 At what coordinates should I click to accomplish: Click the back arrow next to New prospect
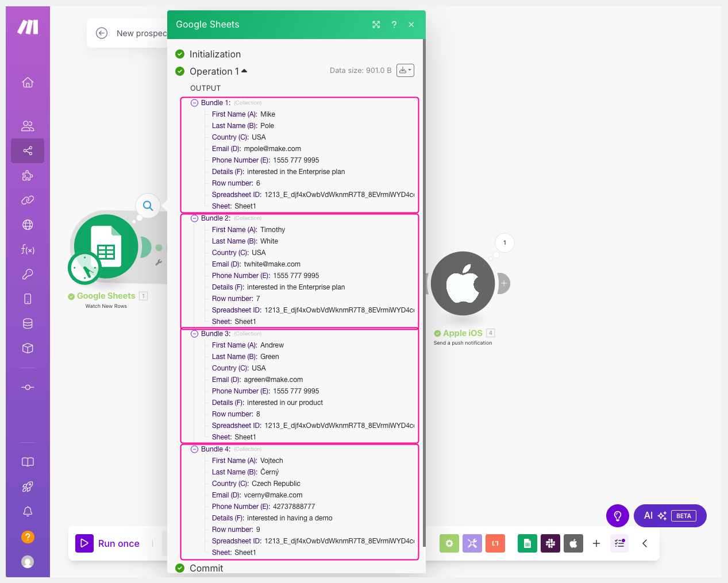point(102,33)
